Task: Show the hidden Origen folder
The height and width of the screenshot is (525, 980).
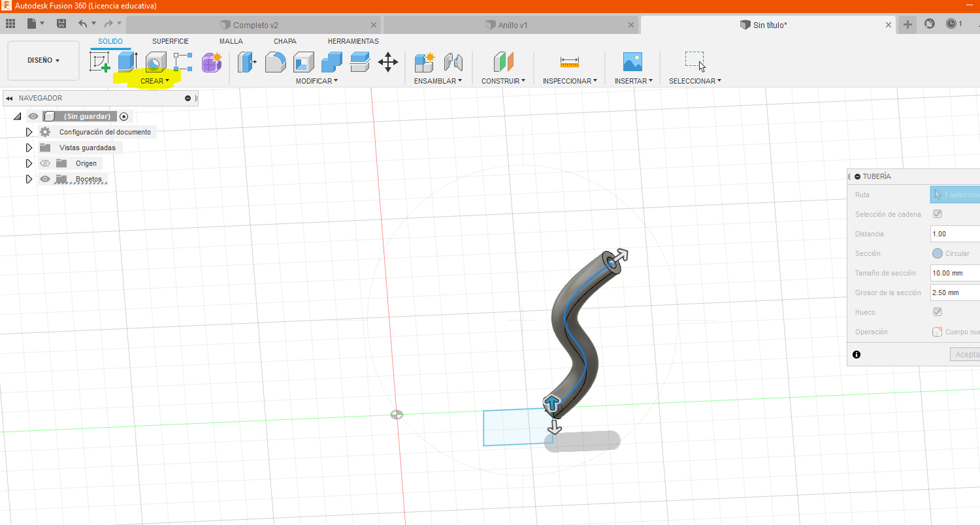Action: tap(45, 163)
